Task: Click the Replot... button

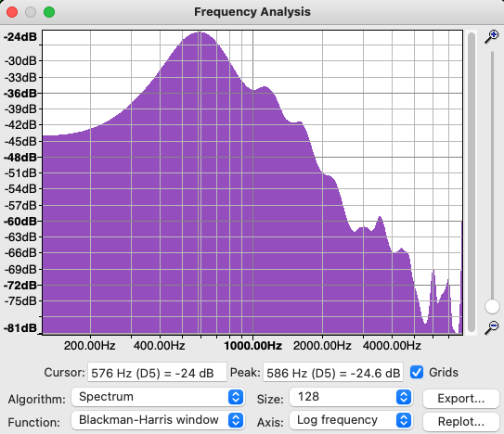Action: click(x=461, y=421)
